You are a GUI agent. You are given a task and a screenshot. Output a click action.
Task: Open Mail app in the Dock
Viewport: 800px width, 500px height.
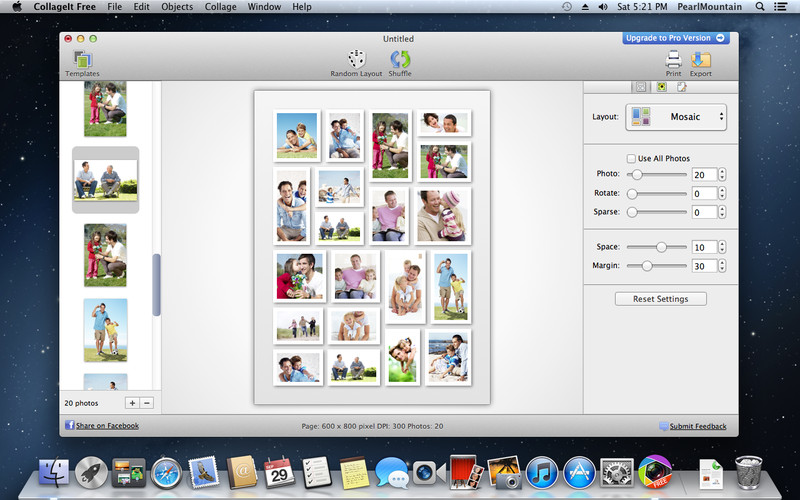point(204,472)
